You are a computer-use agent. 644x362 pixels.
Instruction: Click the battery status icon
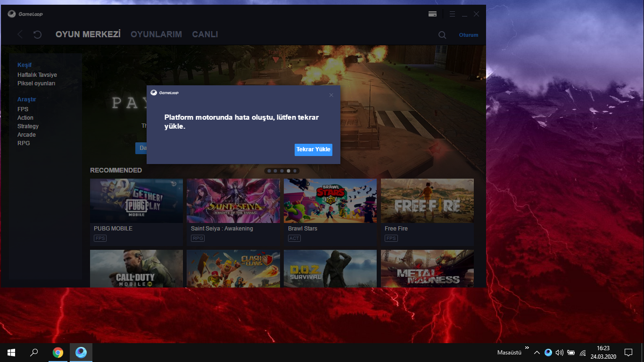[x=571, y=353]
